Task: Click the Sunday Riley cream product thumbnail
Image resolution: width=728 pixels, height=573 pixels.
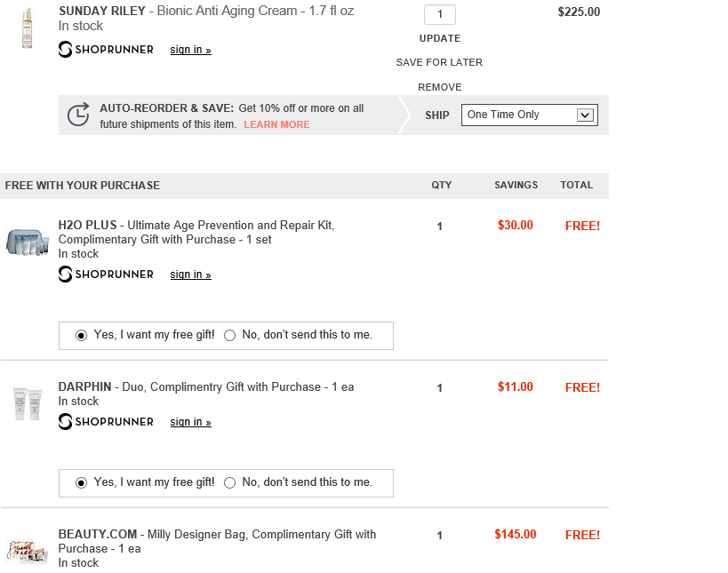Action: tap(27, 28)
